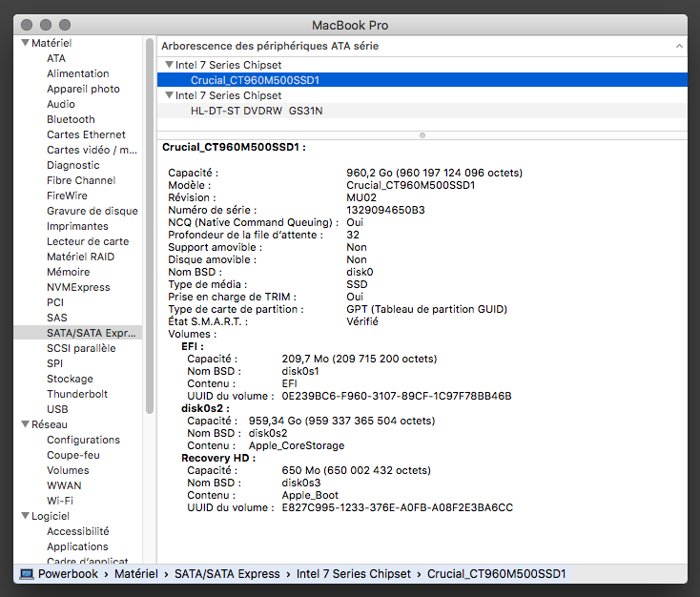The image size is (700, 597).
Task: Open Matériel RAID category
Action: point(81,257)
